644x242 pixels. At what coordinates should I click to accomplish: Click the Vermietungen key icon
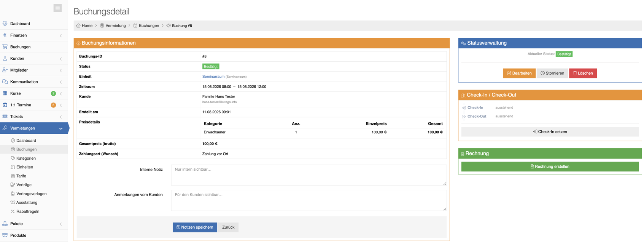[5, 128]
